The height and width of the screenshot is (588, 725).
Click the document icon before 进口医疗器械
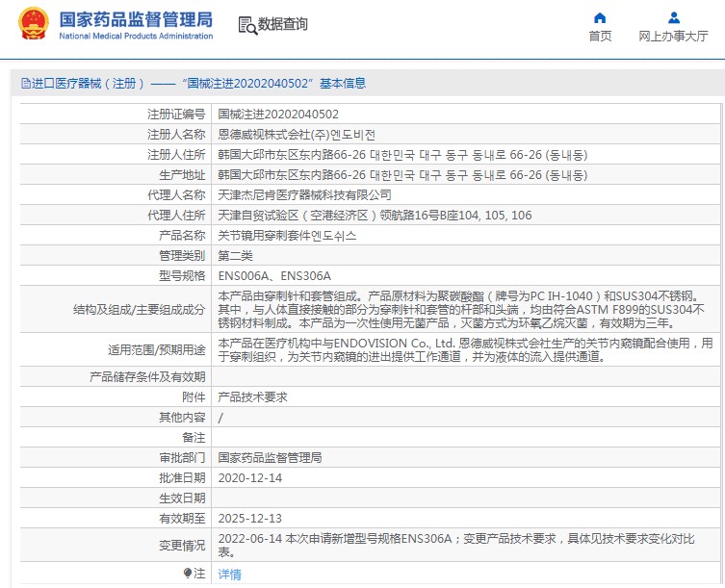coord(25,84)
